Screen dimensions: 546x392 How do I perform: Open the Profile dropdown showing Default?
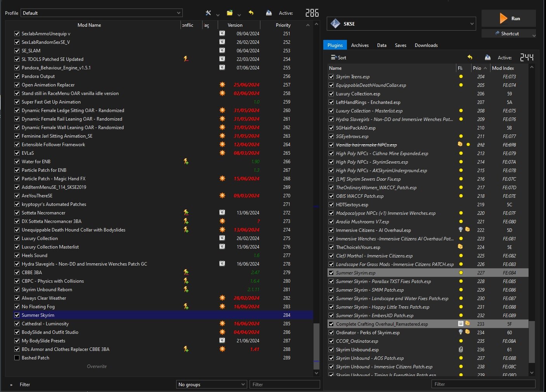pyautogui.click(x=101, y=13)
